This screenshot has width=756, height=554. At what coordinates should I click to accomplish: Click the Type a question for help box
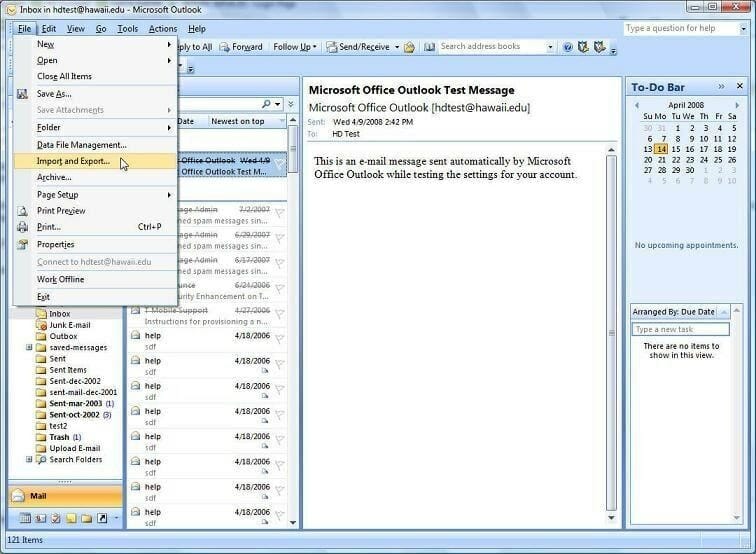click(681, 28)
